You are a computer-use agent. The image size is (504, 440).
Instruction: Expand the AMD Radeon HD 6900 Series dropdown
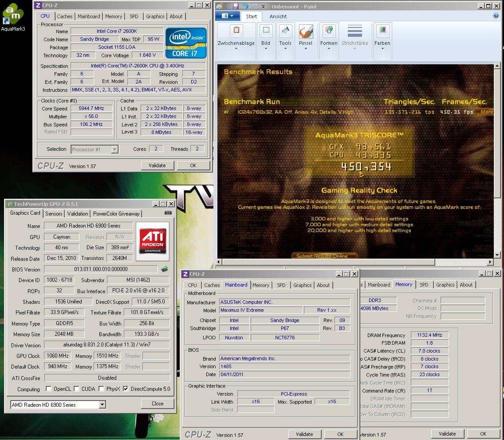[x=102, y=405]
